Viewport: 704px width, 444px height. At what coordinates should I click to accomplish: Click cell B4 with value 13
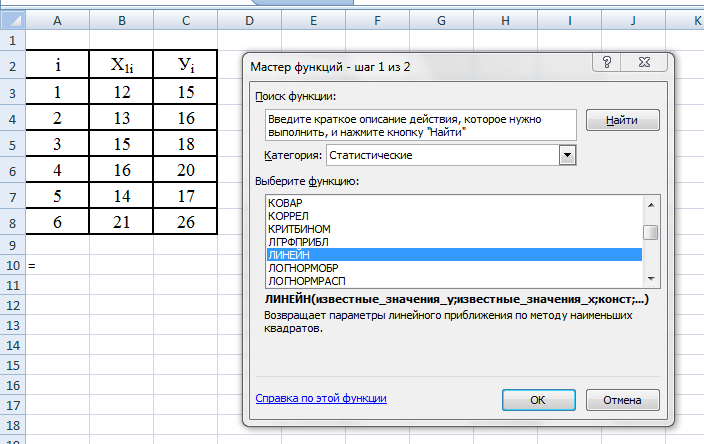122,118
